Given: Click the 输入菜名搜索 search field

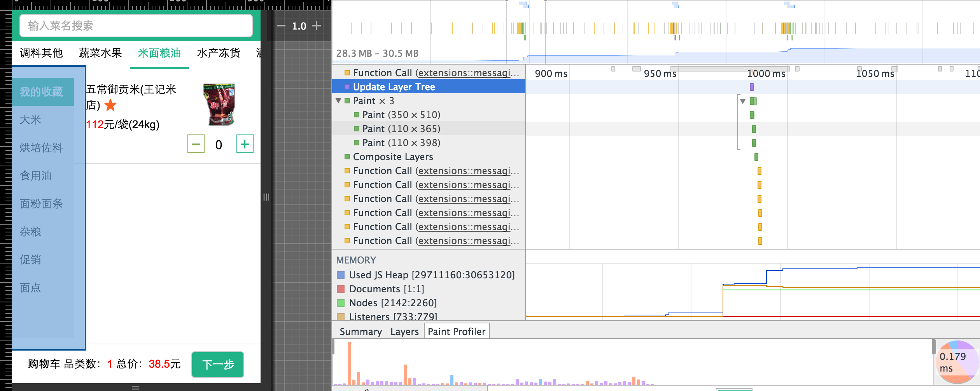Looking at the screenshot, I should pos(136,26).
